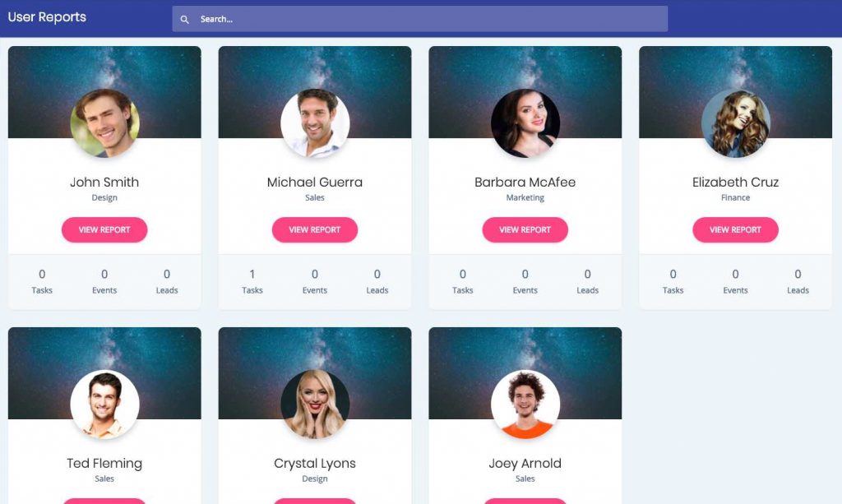This screenshot has height=504, width=842.
Task: Open Barbara McAfee's profile avatar
Action: (525, 123)
